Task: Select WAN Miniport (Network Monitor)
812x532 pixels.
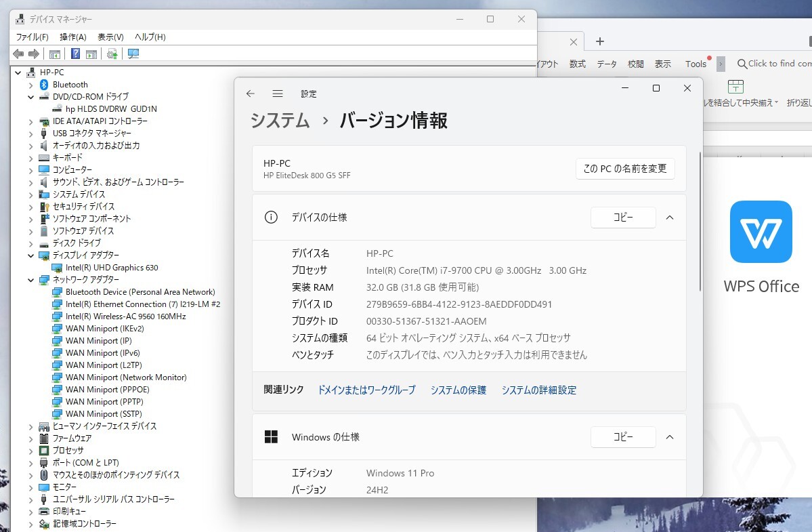Action: pos(126,377)
